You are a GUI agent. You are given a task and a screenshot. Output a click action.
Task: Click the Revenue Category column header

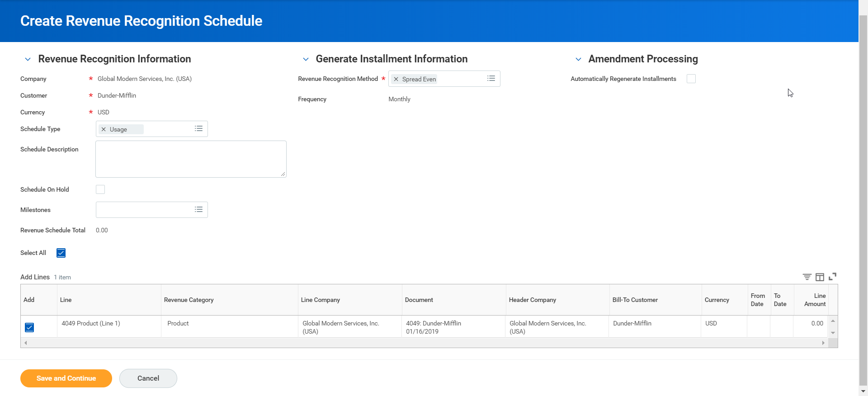(230, 300)
